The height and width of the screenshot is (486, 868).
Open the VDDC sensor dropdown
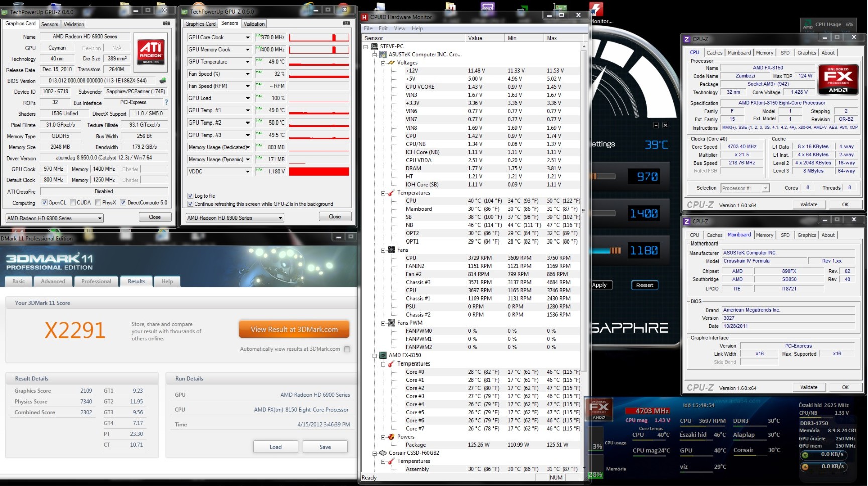point(247,171)
